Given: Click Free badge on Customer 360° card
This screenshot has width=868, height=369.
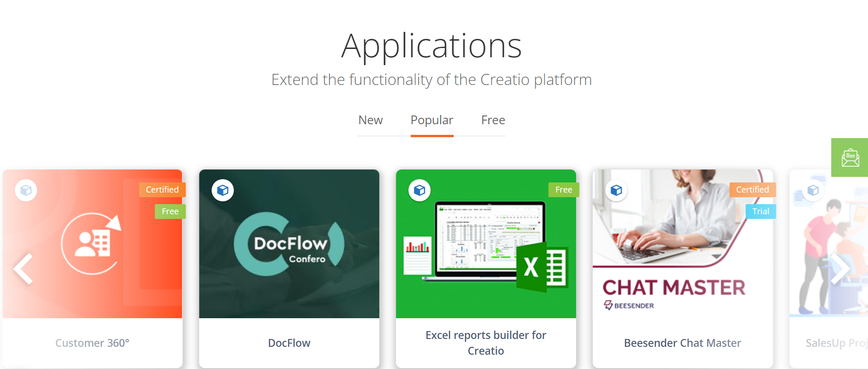Looking at the screenshot, I should click(x=170, y=212).
